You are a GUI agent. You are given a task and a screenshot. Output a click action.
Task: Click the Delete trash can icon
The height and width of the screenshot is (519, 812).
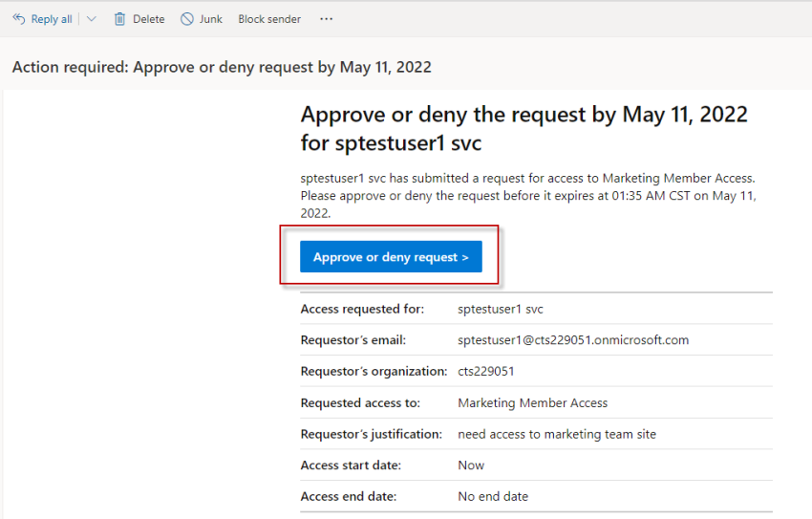tap(119, 19)
